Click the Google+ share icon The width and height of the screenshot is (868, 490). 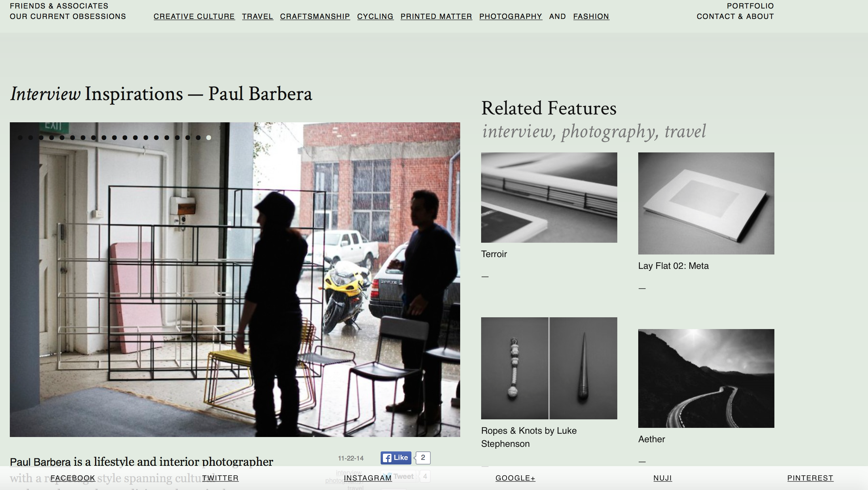tap(515, 478)
